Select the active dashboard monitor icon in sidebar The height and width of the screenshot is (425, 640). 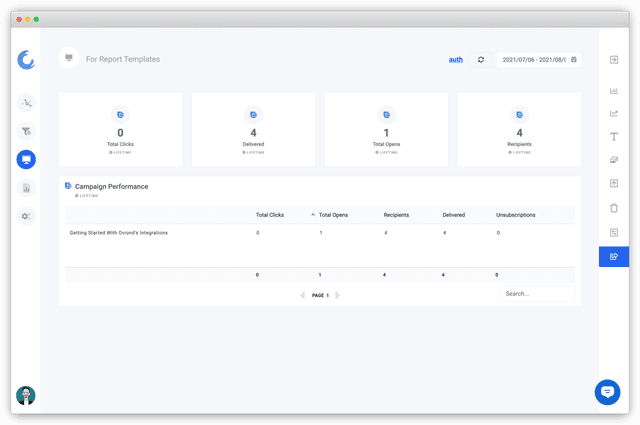tap(26, 159)
